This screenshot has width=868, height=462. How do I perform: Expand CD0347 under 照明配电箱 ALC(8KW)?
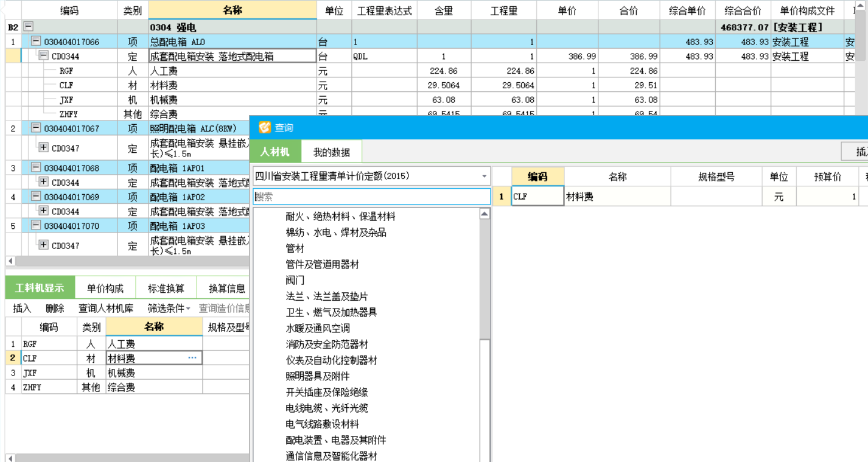pos(43,147)
